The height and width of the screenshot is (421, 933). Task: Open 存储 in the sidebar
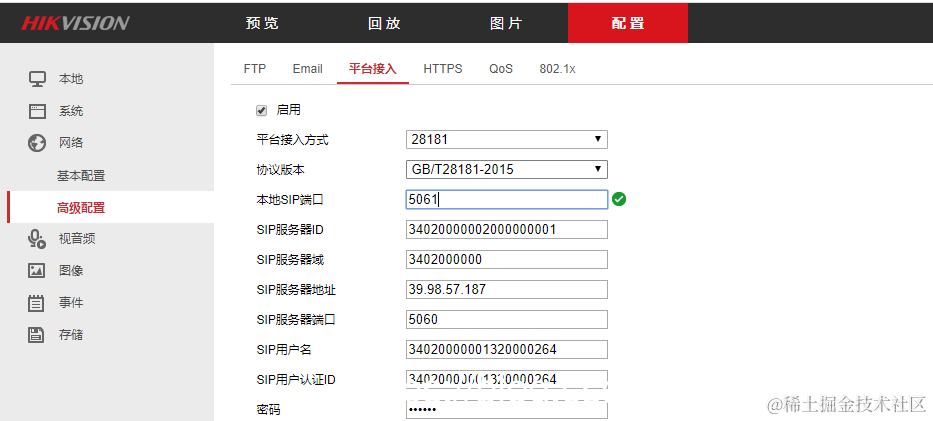click(x=71, y=335)
